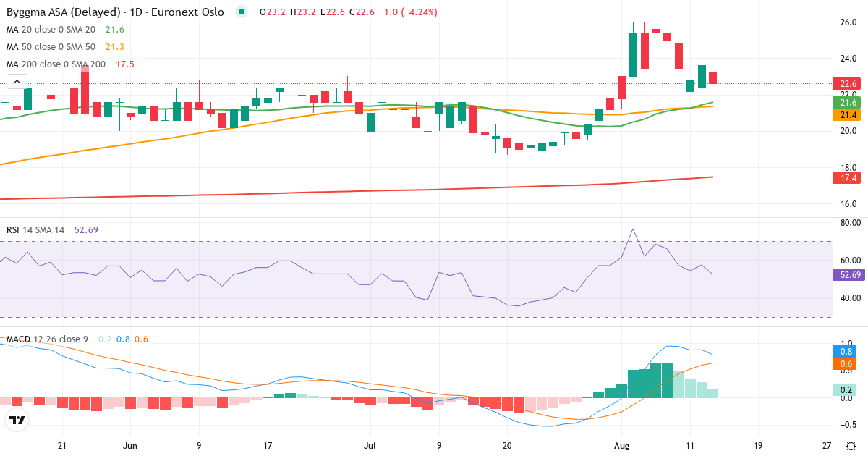
Task: Click the 18.0 price axis tick
Action: (848, 167)
